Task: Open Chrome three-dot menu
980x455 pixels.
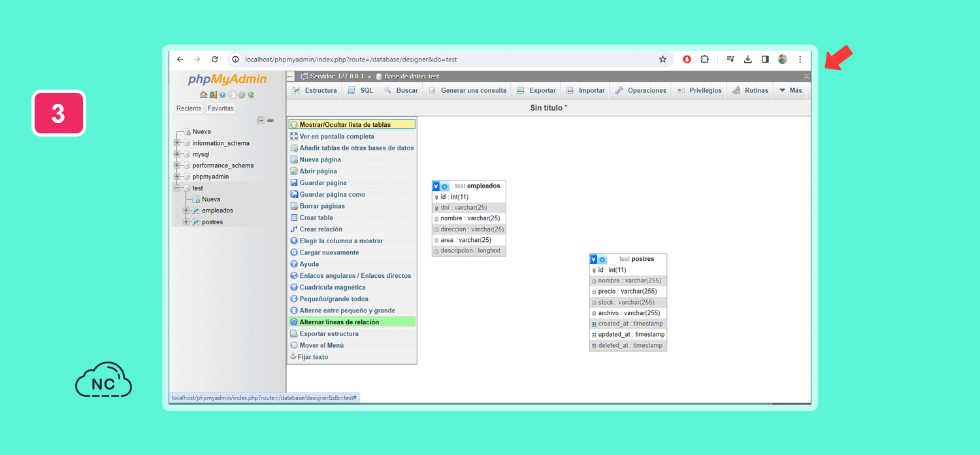Action: (x=800, y=59)
